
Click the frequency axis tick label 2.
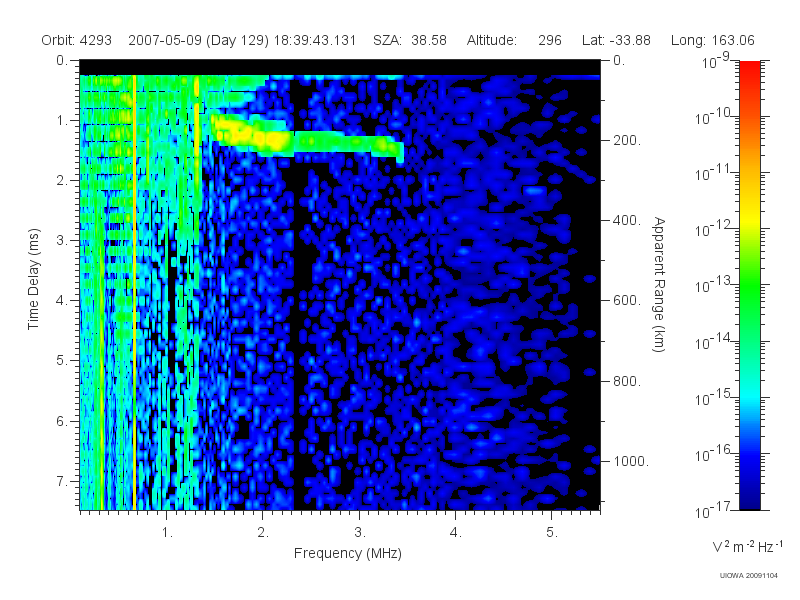pos(263,533)
